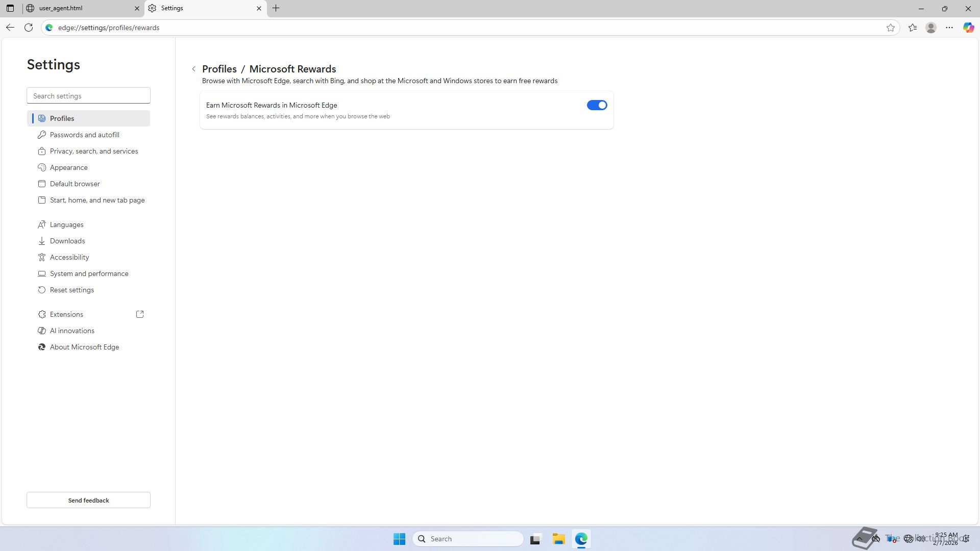Open Privacy, search, and services settings
Screen dimensions: 980x551
coord(94,151)
